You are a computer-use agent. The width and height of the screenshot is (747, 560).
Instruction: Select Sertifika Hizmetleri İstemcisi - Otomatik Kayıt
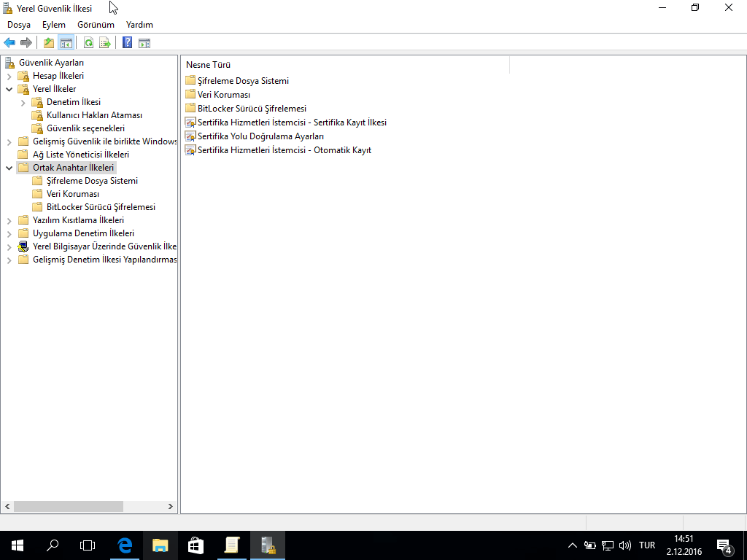(x=284, y=150)
